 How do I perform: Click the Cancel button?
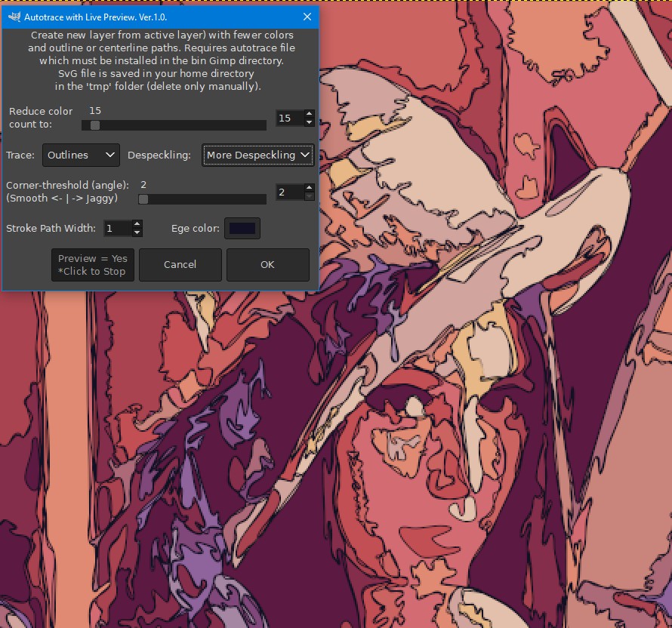(180, 265)
